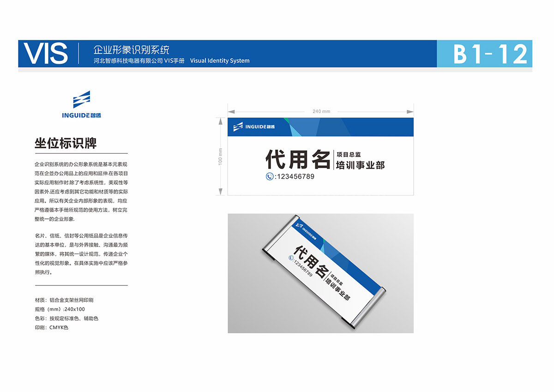The image size is (554, 392).
Task: Click the "B1-12" page code block
Action: [x=484, y=54]
